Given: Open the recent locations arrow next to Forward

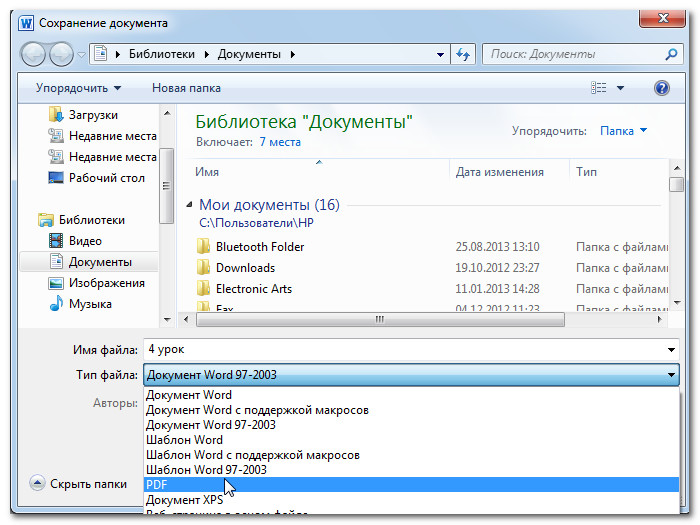Looking at the screenshot, I should (x=81, y=54).
